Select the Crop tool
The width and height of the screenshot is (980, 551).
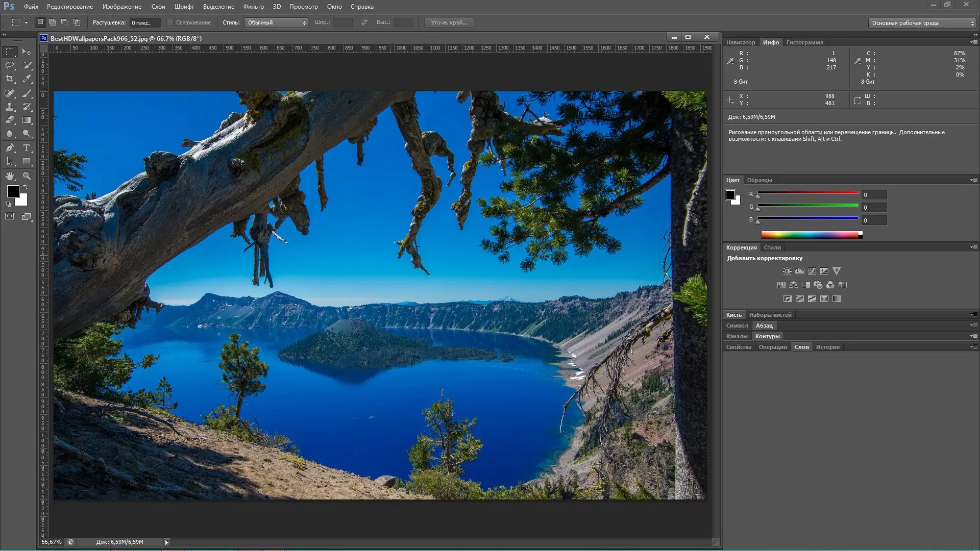point(10,79)
